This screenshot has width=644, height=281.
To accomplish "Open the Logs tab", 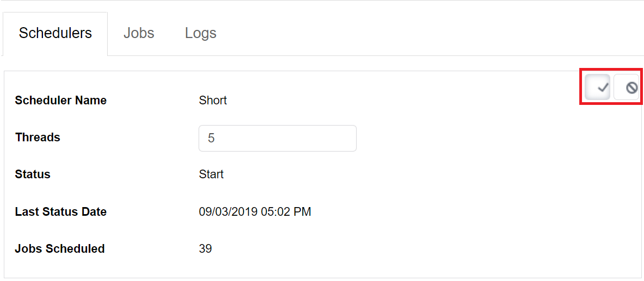I will tap(200, 33).
